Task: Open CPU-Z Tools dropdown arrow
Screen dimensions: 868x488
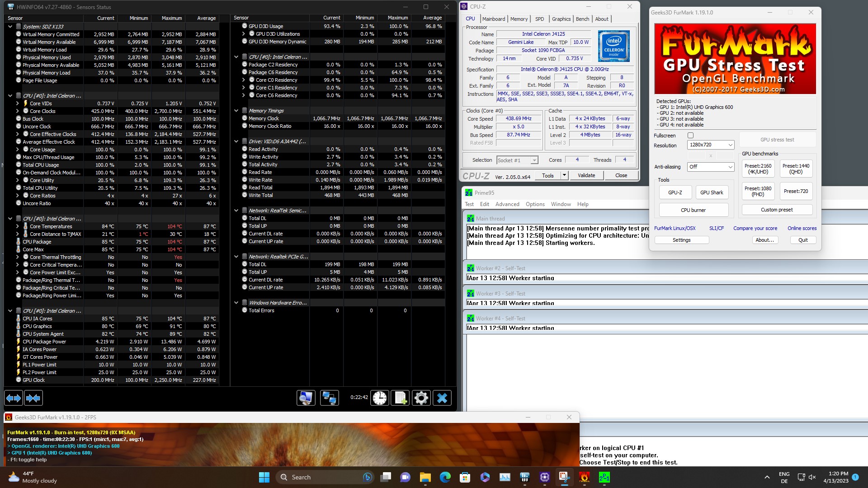Action: [564, 175]
